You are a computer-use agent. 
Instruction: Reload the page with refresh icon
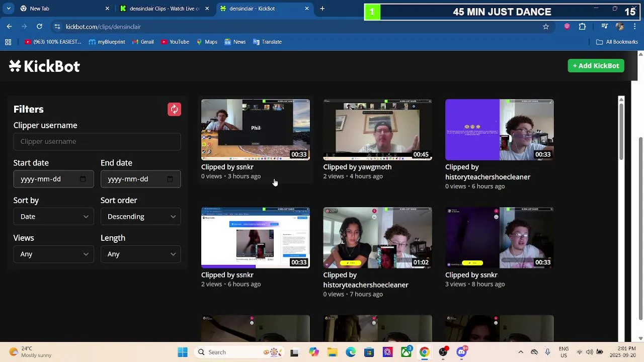pyautogui.click(x=39, y=26)
